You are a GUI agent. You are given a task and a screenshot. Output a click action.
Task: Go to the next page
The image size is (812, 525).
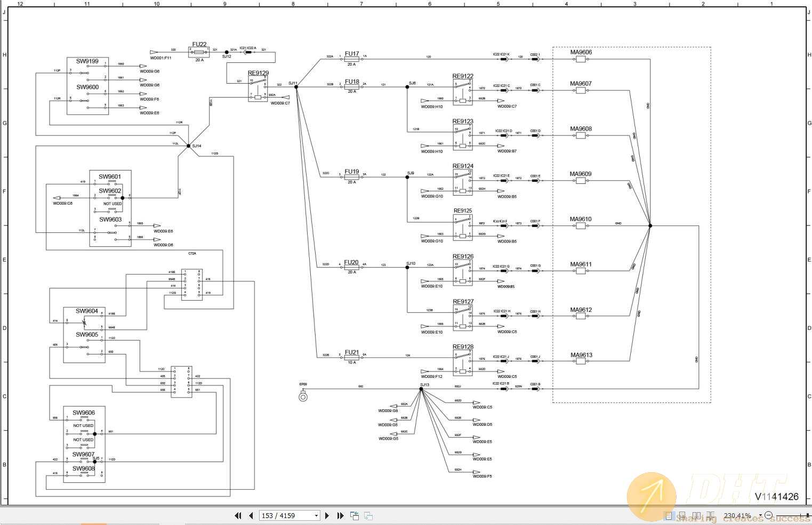(327, 515)
